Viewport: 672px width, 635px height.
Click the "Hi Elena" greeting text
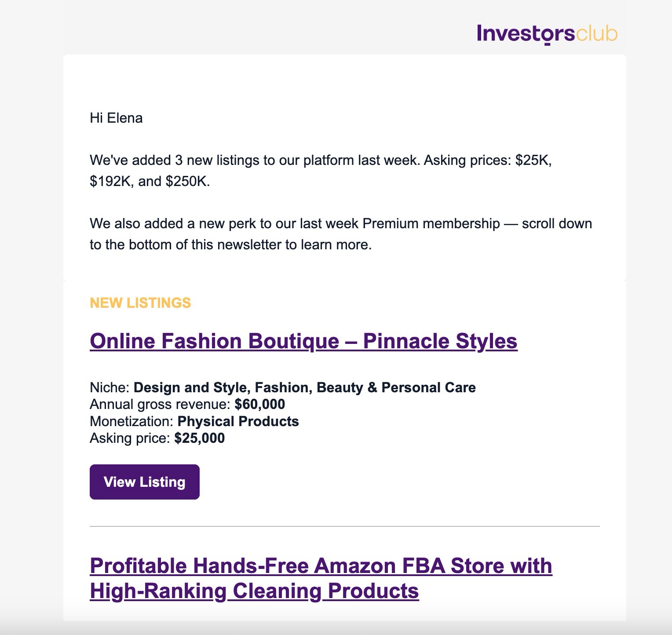click(x=116, y=118)
